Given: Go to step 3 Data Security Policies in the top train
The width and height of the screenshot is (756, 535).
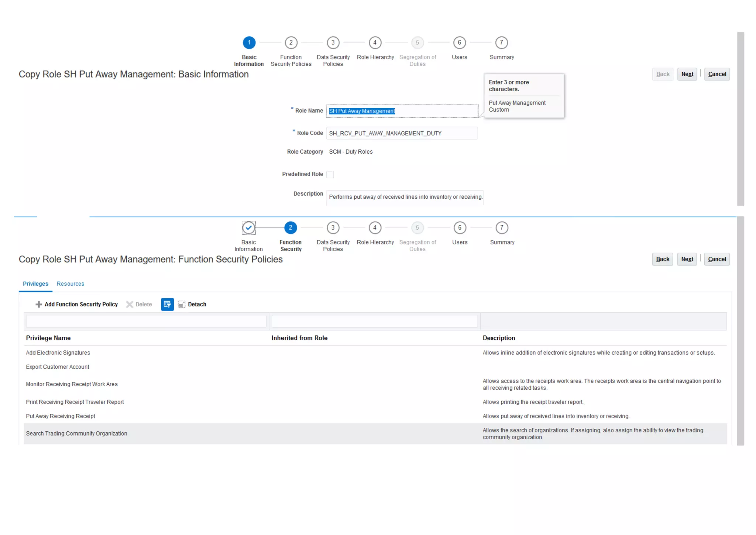Looking at the screenshot, I should coord(333,43).
